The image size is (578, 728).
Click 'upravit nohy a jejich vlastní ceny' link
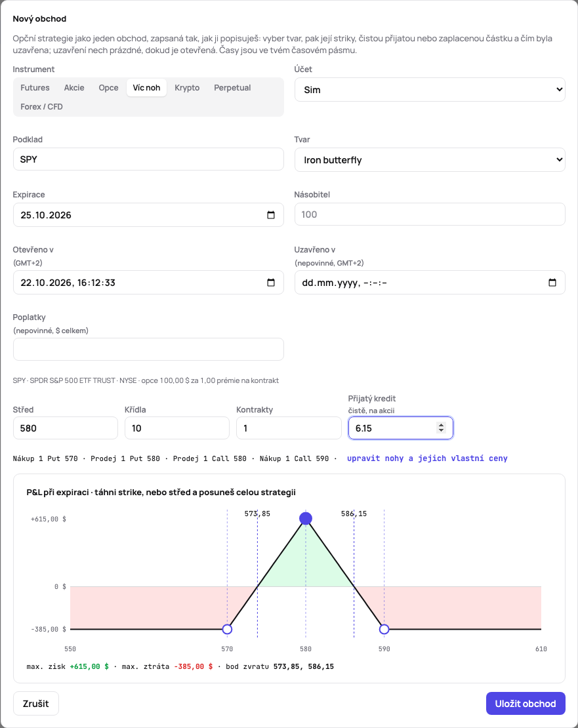(x=427, y=458)
